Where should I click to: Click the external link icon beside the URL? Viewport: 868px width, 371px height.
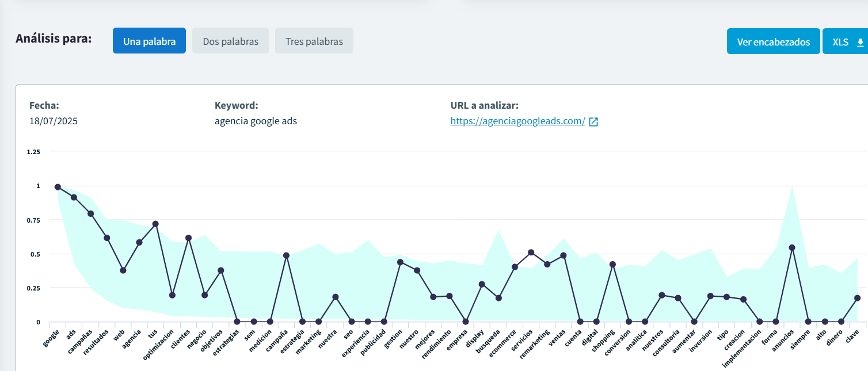[593, 121]
